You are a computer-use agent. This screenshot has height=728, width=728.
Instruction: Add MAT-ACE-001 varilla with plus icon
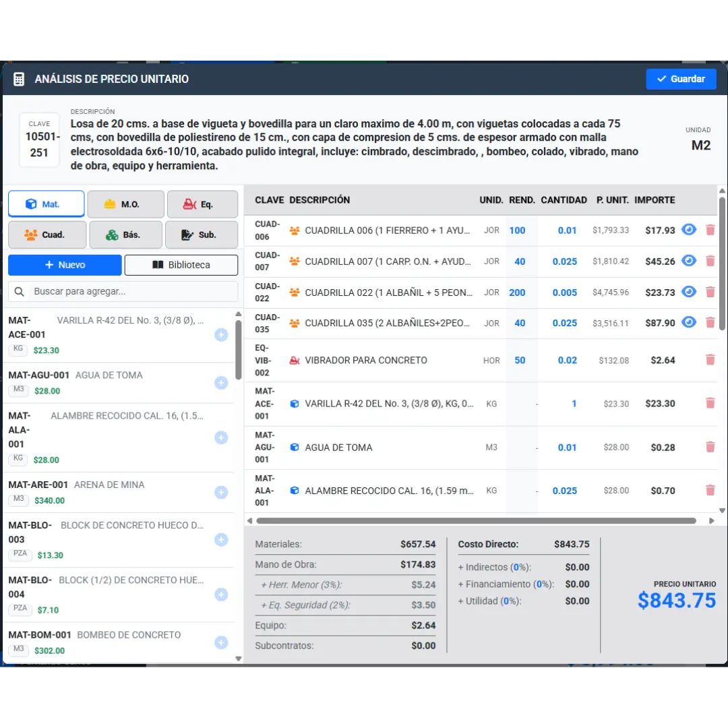pos(221,335)
